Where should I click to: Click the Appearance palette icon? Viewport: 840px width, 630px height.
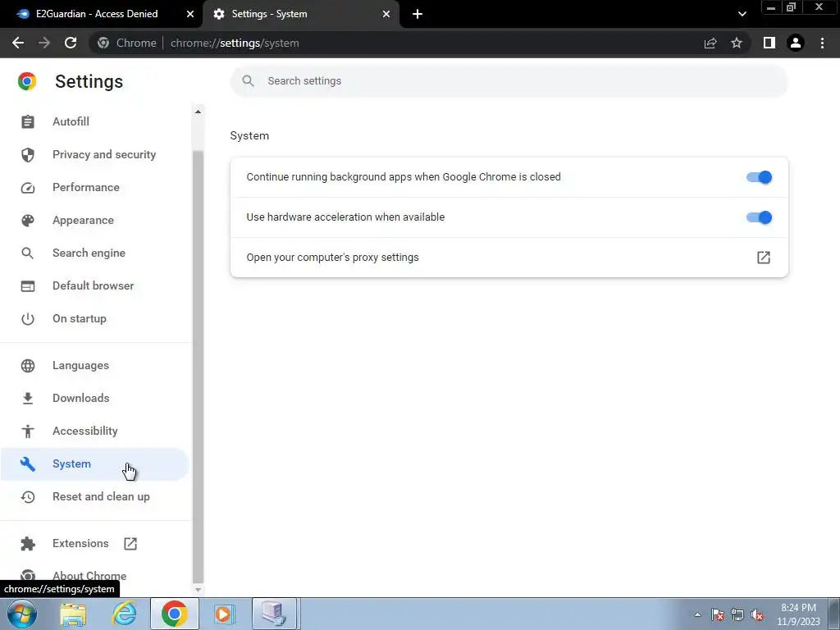(27, 220)
